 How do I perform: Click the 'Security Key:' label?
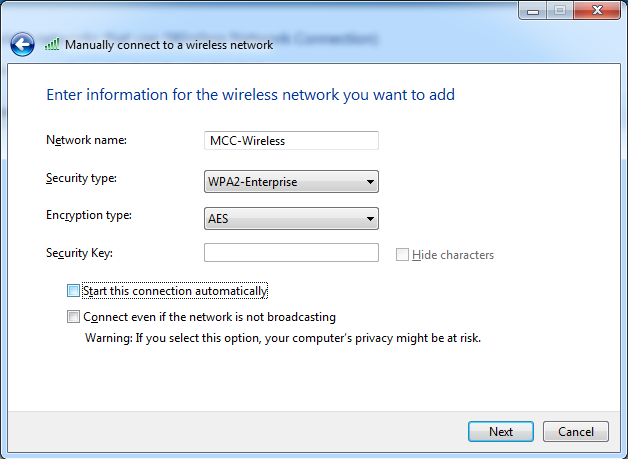click(79, 253)
